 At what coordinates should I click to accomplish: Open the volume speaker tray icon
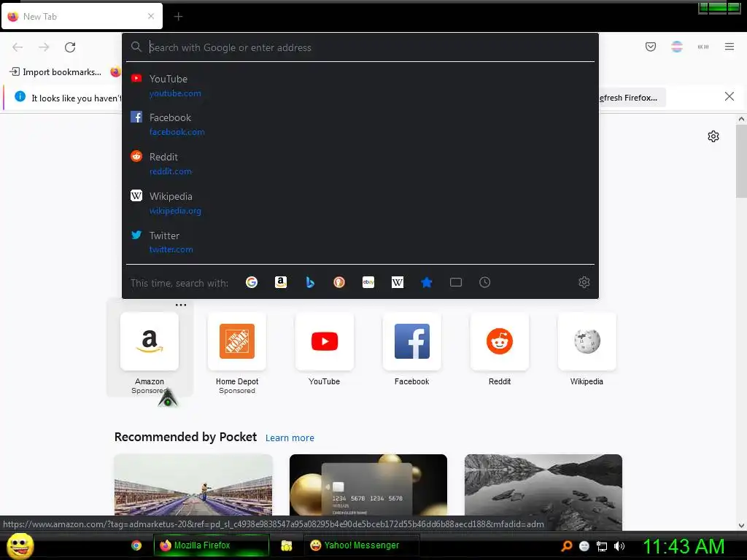(x=619, y=546)
